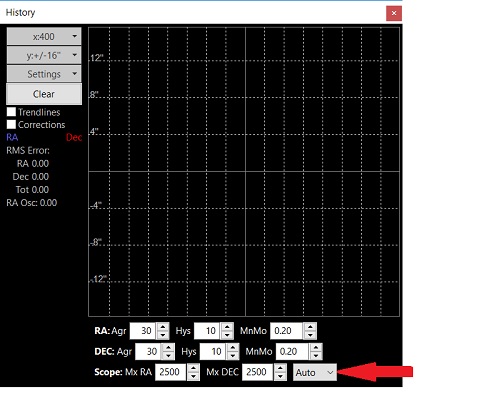500x399 pixels.
Task: Focus the Scope Mx RA field
Action: pyautogui.click(x=171, y=372)
